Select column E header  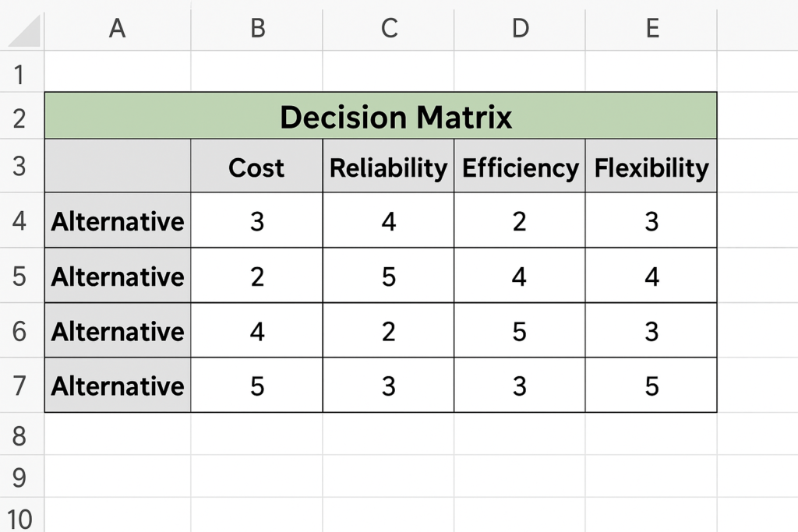(x=651, y=29)
